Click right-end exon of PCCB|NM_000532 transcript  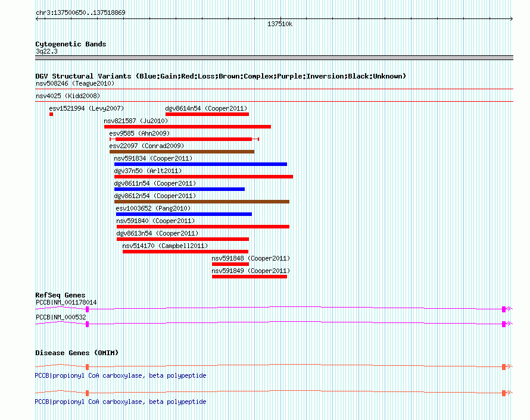pos(504,324)
